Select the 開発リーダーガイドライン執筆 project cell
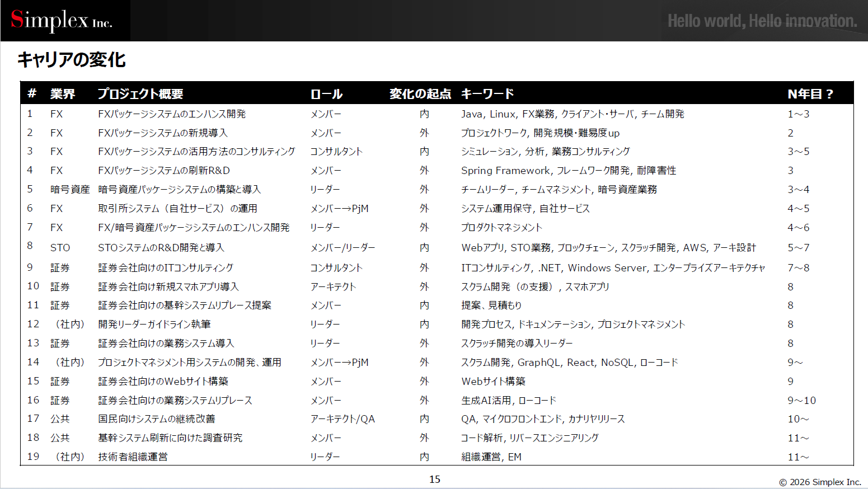868x489 pixels. (x=154, y=325)
